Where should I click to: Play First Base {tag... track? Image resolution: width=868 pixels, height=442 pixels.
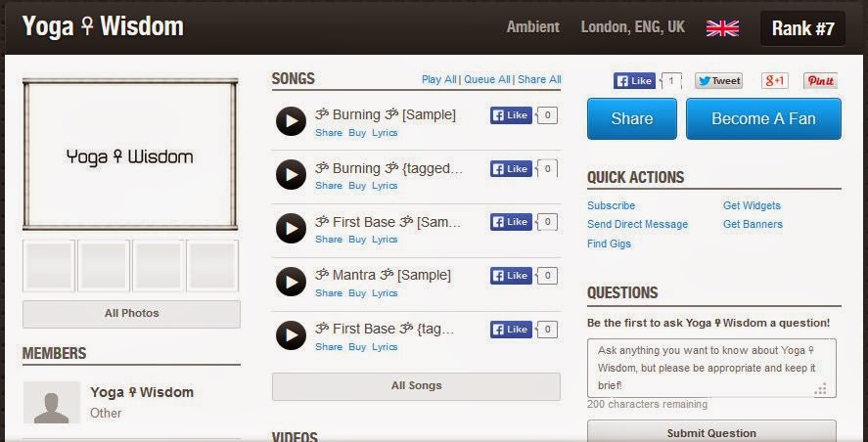click(291, 335)
